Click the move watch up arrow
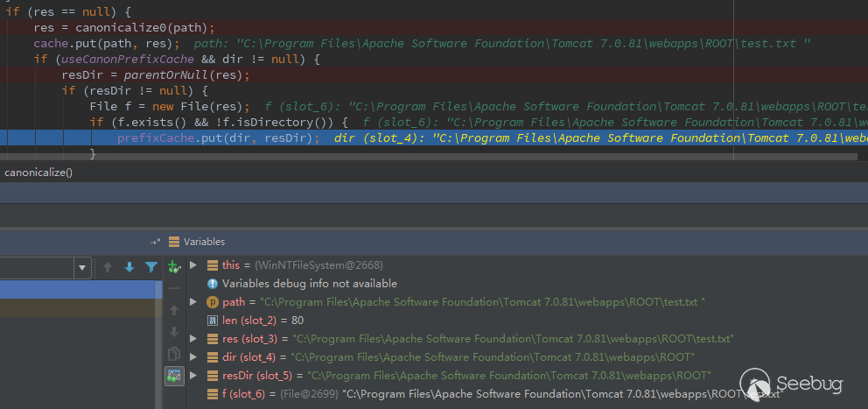Screen dimensions: 868x409 pos(174,310)
